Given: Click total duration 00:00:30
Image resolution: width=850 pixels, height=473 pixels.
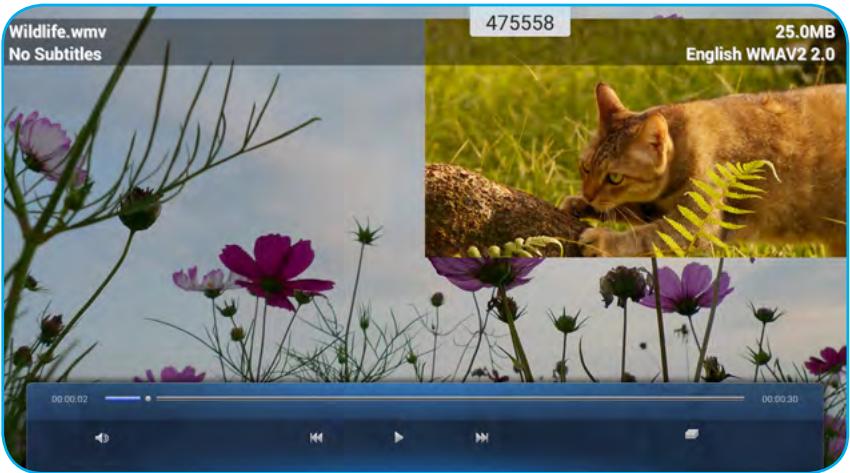Looking at the screenshot, I should (780, 399).
